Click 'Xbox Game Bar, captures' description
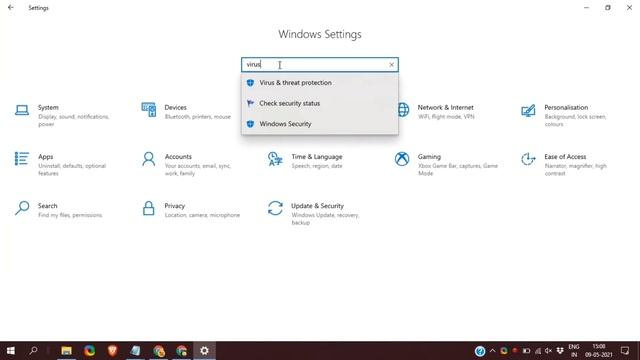 tap(458, 169)
